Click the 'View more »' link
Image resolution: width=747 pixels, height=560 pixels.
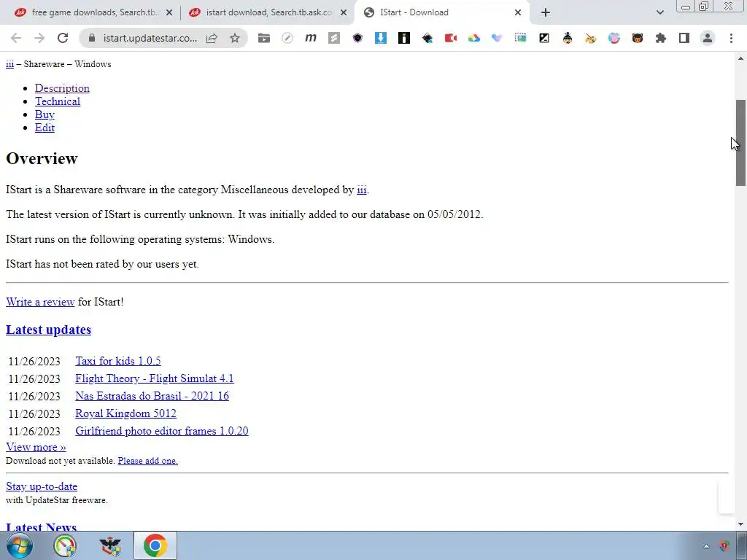36,447
